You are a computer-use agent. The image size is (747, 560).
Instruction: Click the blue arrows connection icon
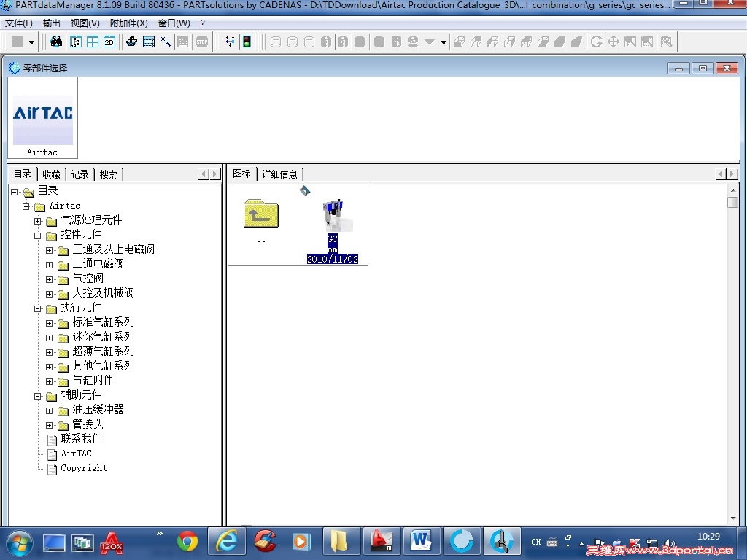tap(230, 42)
